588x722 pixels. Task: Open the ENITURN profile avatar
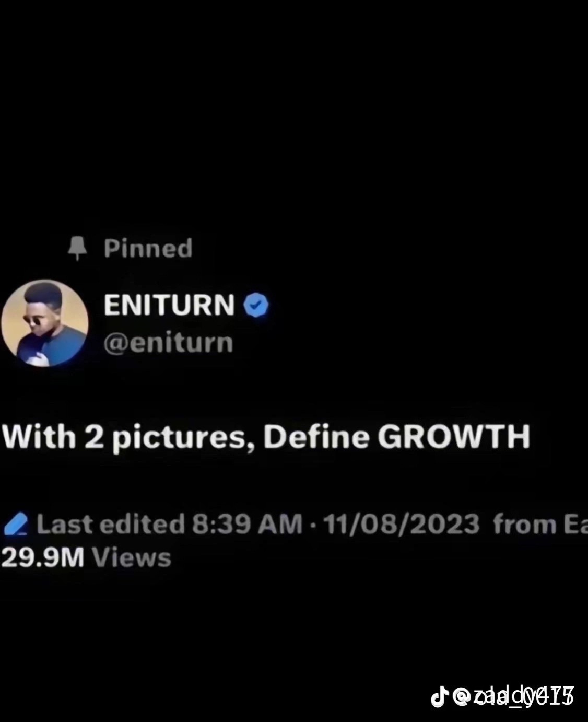[44, 323]
